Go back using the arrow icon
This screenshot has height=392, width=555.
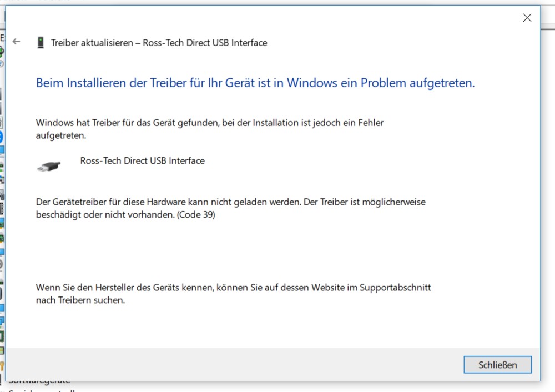tap(16, 42)
